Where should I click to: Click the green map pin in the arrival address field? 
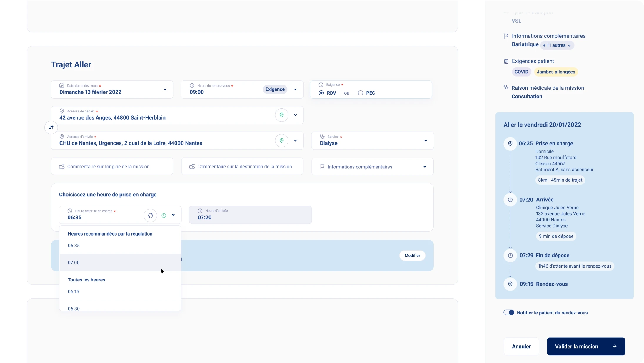pos(281,141)
